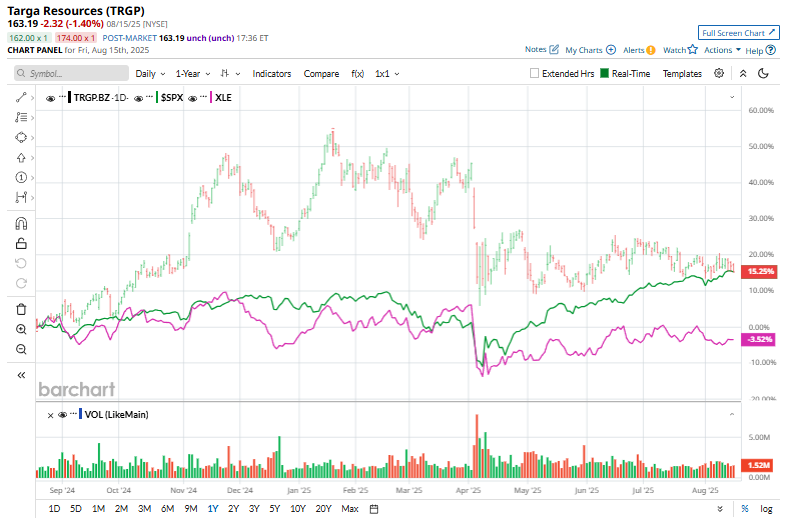Switch to dark mode moon icon
785x525 pixels.
763,74
